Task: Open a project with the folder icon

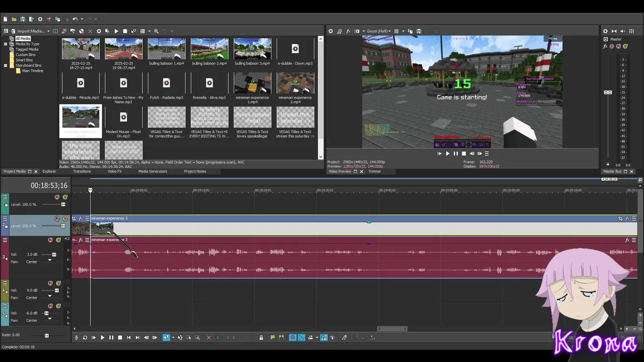Action: coord(14,19)
